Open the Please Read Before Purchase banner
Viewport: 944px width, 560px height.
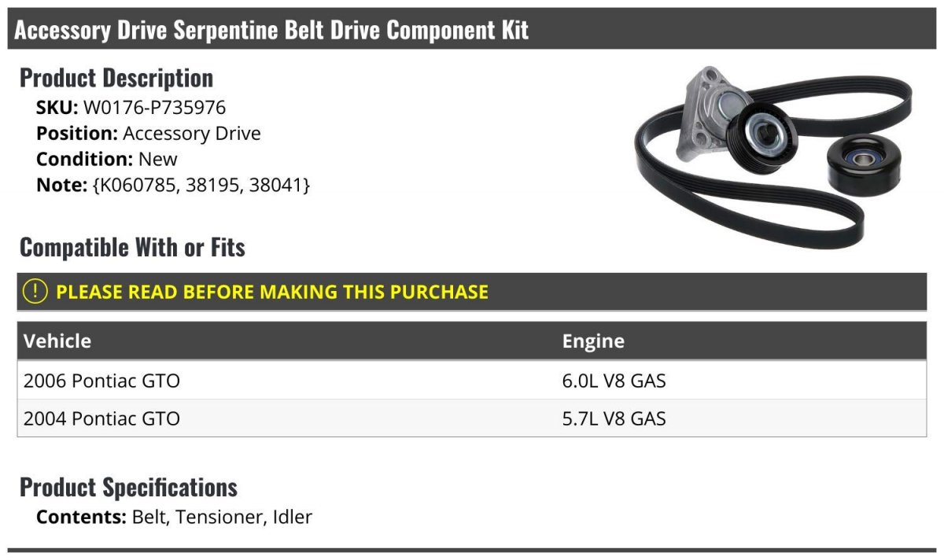pyautogui.click(x=271, y=292)
